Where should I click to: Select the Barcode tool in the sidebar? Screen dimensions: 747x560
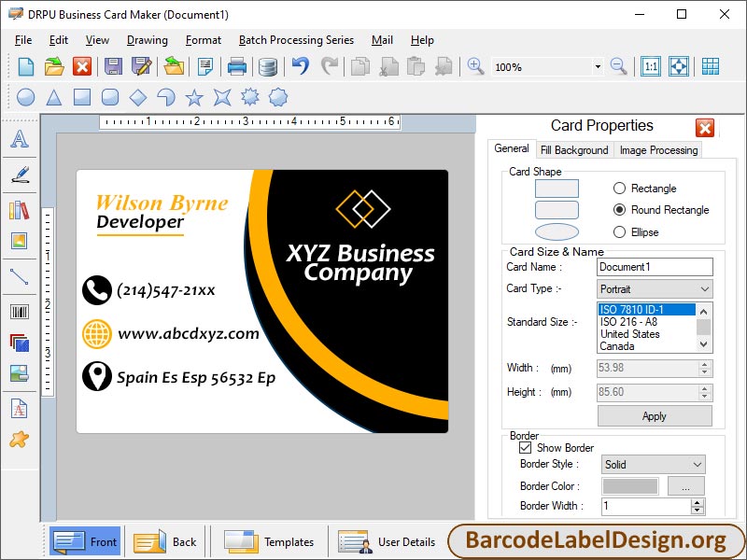coord(20,313)
